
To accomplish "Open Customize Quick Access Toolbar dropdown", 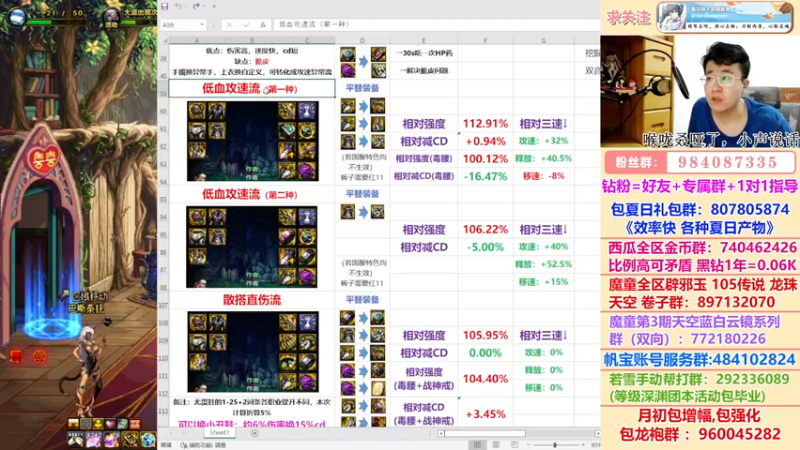I will click(x=214, y=7).
